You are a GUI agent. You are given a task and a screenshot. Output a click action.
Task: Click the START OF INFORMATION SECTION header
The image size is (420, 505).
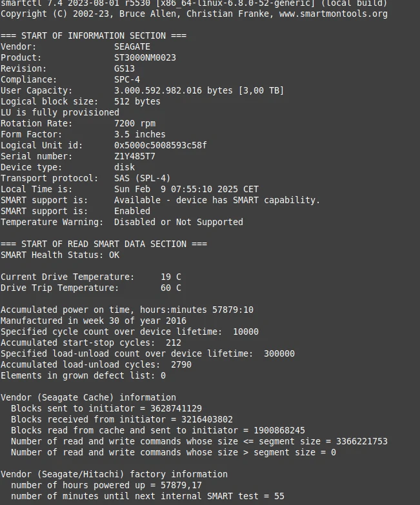(94, 35)
